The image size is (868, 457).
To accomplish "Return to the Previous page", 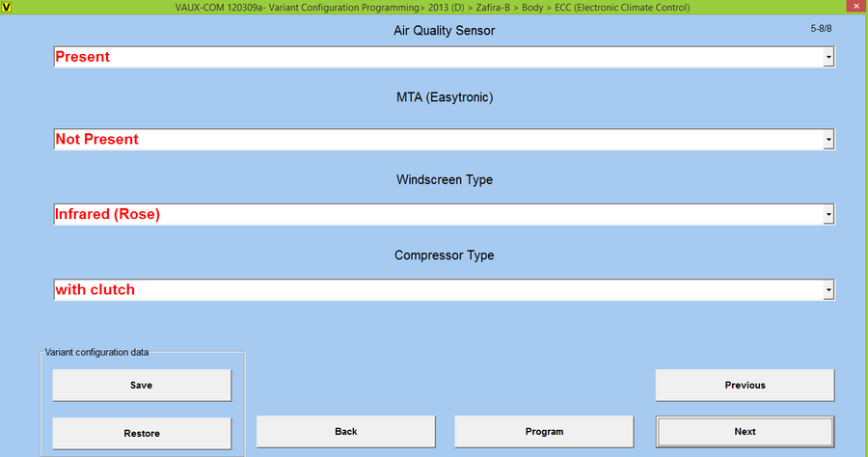I will pos(745,385).
